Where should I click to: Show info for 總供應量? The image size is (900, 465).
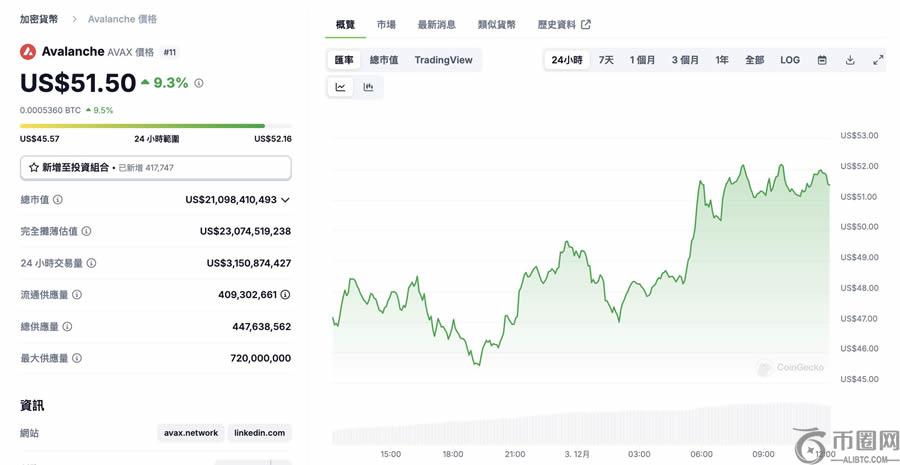point(67,327)
